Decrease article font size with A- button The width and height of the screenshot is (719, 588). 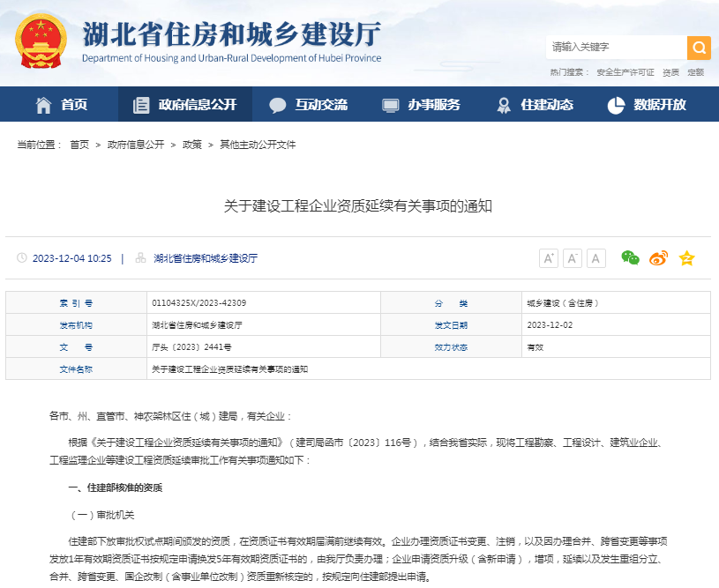coord(572,258)
